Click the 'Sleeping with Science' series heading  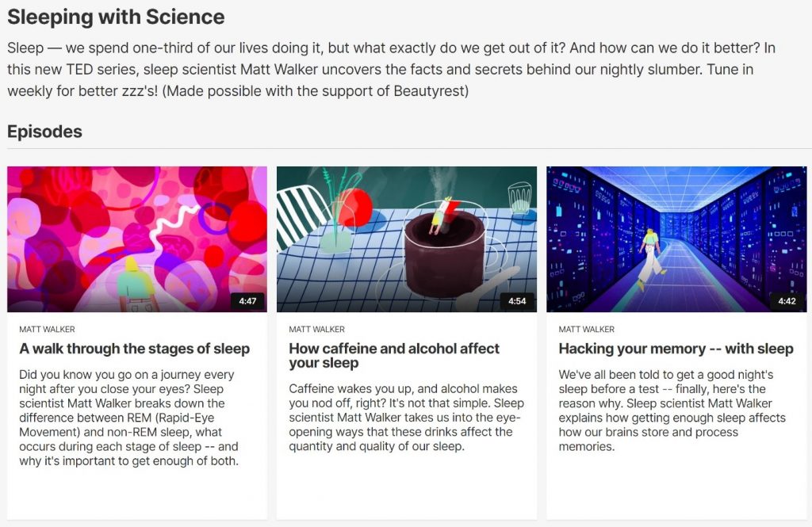[116, 17]
